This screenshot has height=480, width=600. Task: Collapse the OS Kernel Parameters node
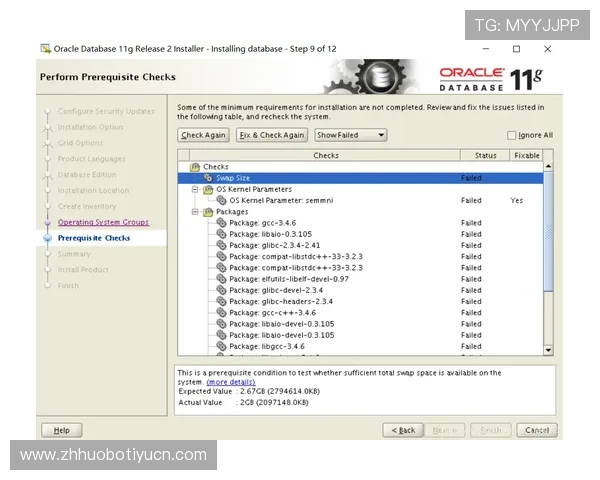click(195, 189)
